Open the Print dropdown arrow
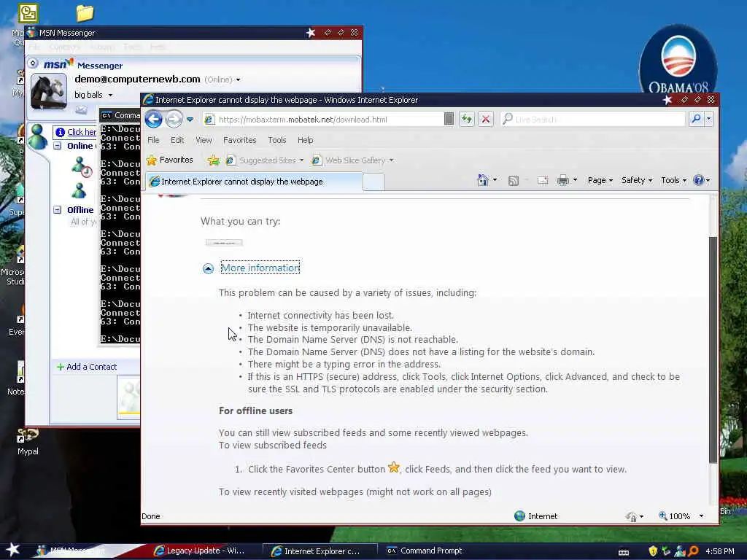 click(x=575, y=180)
